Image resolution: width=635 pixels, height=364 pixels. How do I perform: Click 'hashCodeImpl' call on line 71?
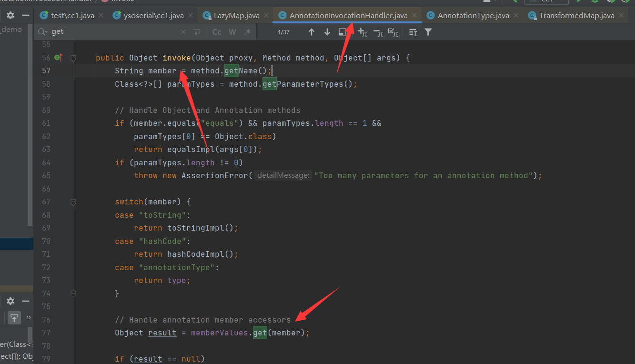pos(196,254)
